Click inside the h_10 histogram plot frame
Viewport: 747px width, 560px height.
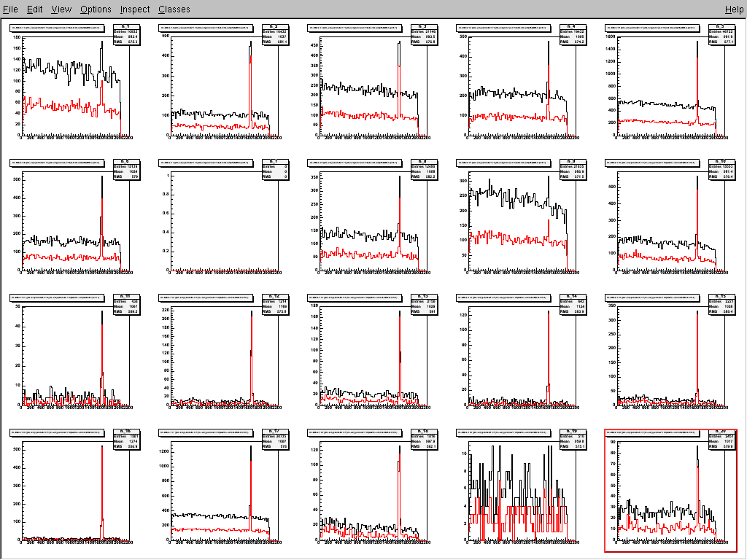(x=671, y=222)
